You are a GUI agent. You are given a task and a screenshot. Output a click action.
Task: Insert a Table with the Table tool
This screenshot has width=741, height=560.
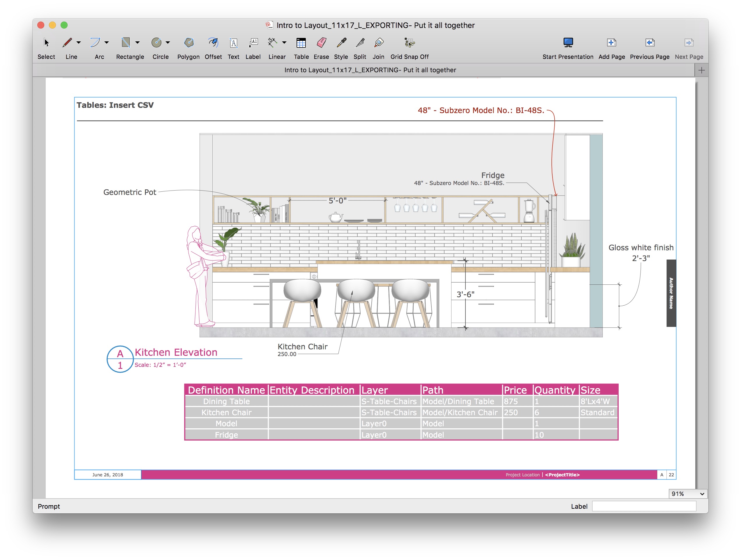tap(301, 43)
